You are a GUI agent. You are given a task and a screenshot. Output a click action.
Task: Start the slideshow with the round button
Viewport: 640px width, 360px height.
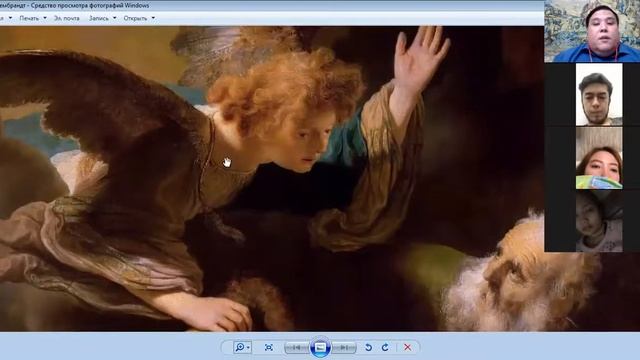pyautogui.click(x=320, y=347)
